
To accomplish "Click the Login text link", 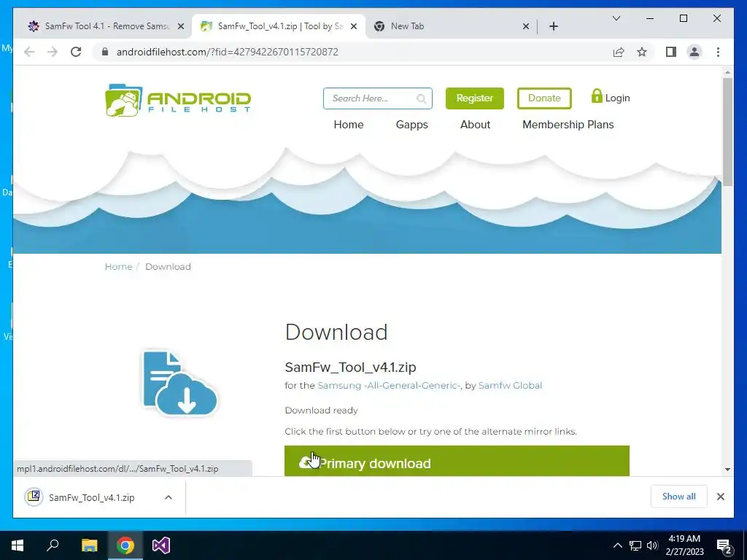I will (617, 98).
